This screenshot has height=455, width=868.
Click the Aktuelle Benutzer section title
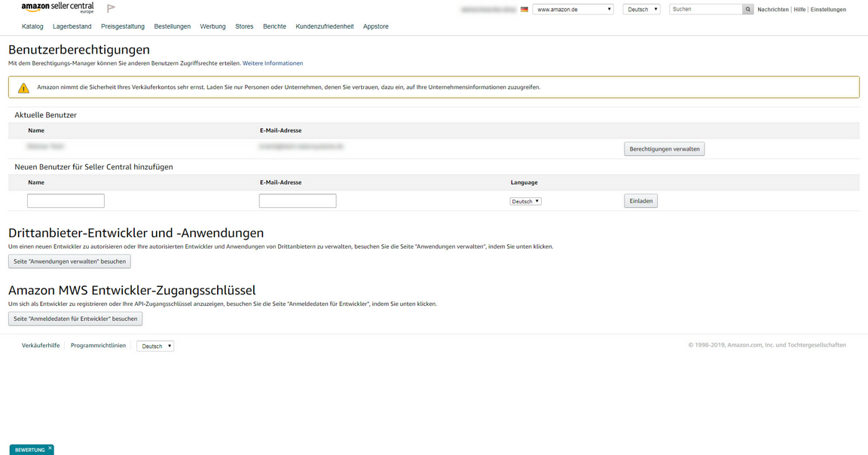[x=45, y=115]
